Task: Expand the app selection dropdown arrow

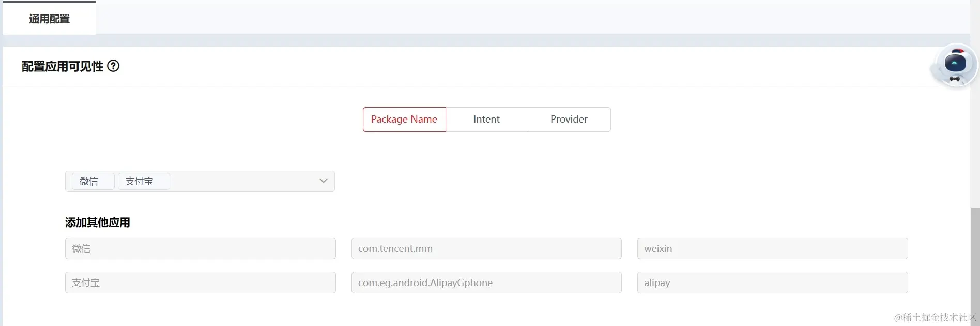Action: (x=324, y=181)
